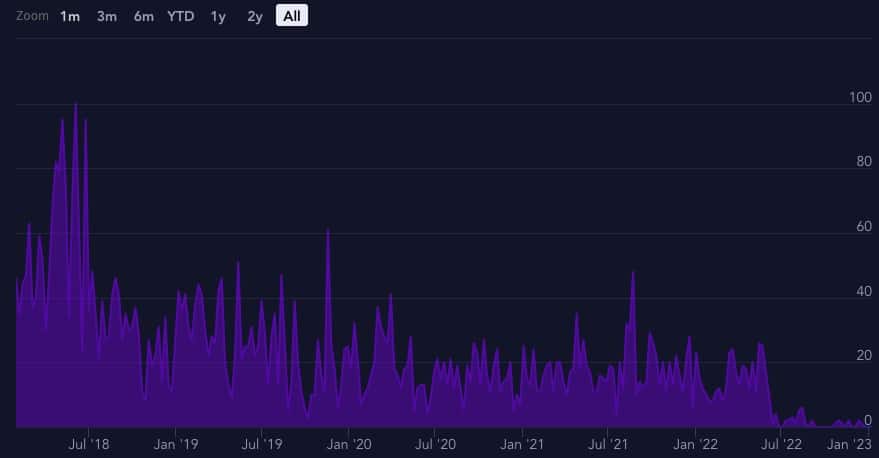
Task: Set zoom range to 1y
Action: [218, 16]
